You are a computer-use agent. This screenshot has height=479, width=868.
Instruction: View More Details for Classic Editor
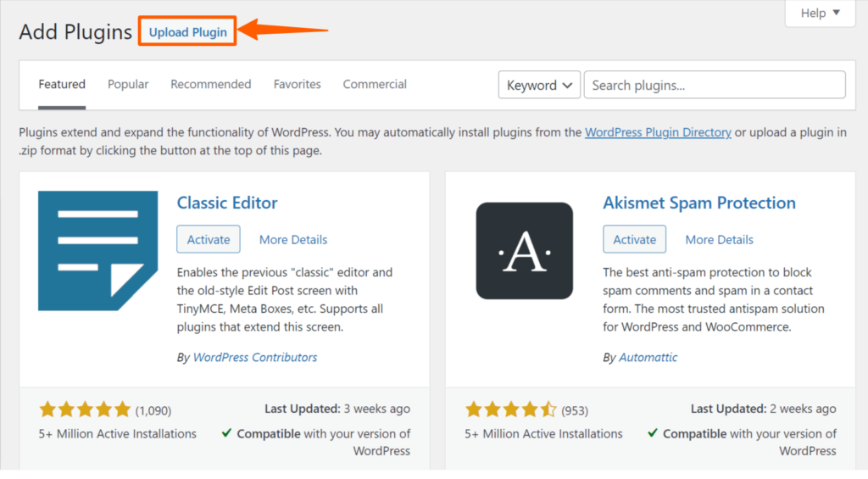coord(293,240)
